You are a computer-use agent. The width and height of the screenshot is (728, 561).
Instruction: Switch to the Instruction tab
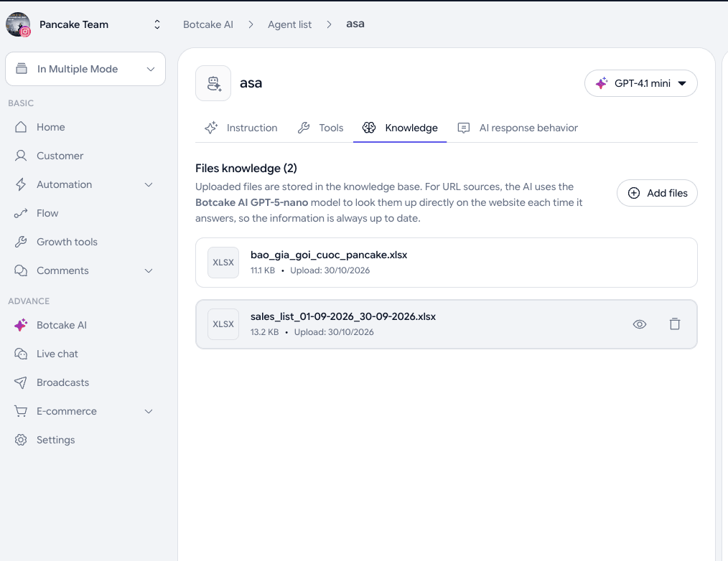coord(241,128)
